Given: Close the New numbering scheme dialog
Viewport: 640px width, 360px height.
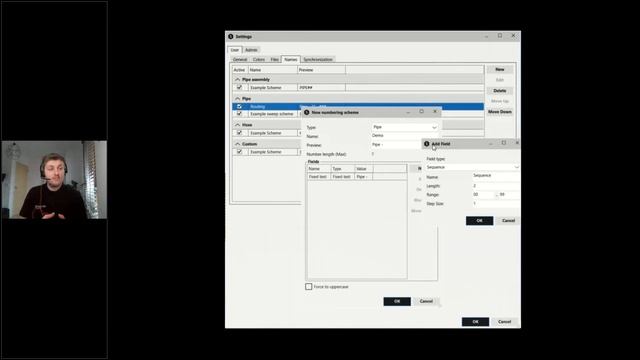Looking at the screenshot, I should (x=435, y=111).
